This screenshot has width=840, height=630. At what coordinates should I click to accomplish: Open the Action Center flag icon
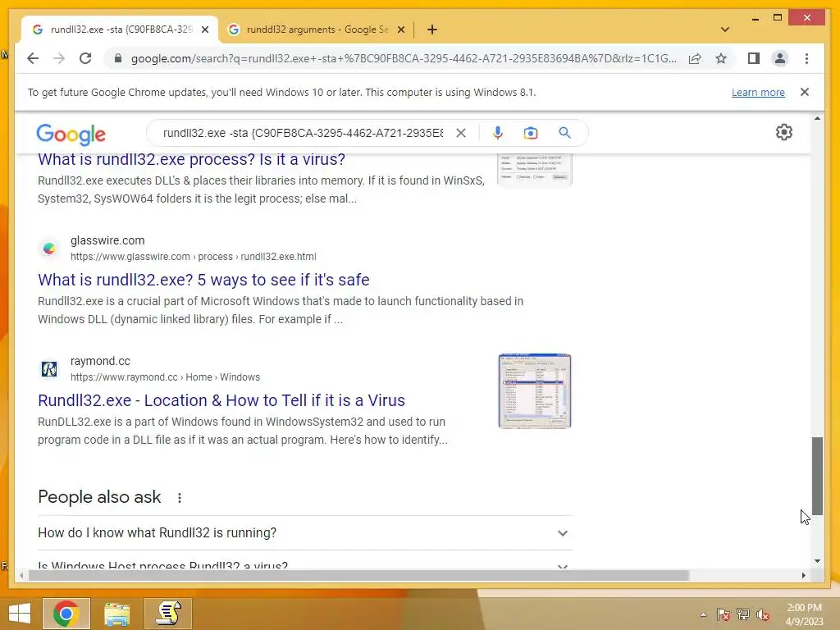click(723, 614)
